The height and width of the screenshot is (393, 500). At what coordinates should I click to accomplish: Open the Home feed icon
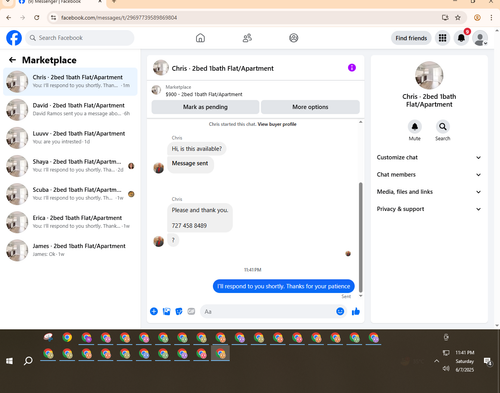[x=200, y=38]
